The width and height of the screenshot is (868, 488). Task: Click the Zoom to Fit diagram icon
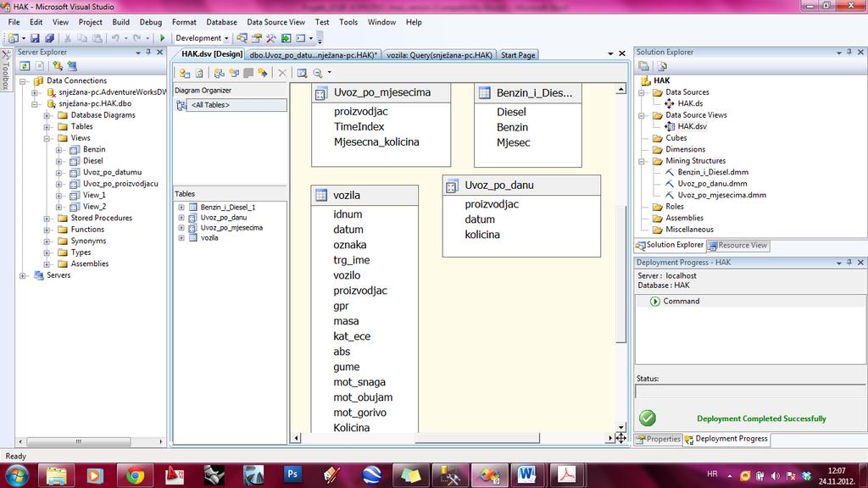pos(302,73)
